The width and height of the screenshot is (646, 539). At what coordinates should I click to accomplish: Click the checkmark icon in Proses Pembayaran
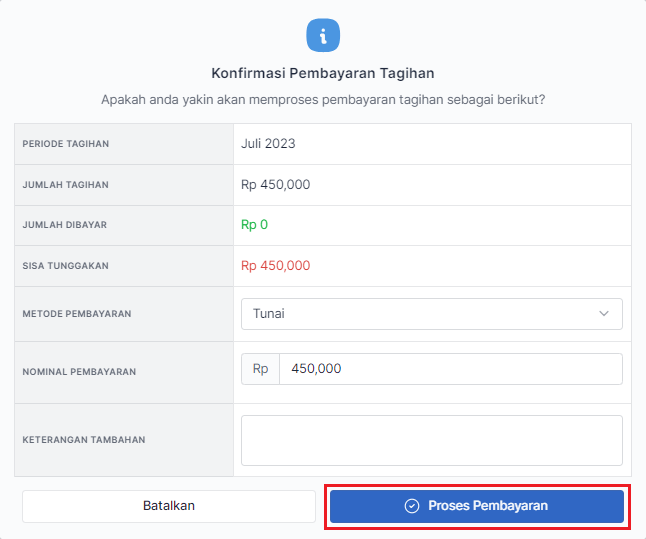[411, 506]
